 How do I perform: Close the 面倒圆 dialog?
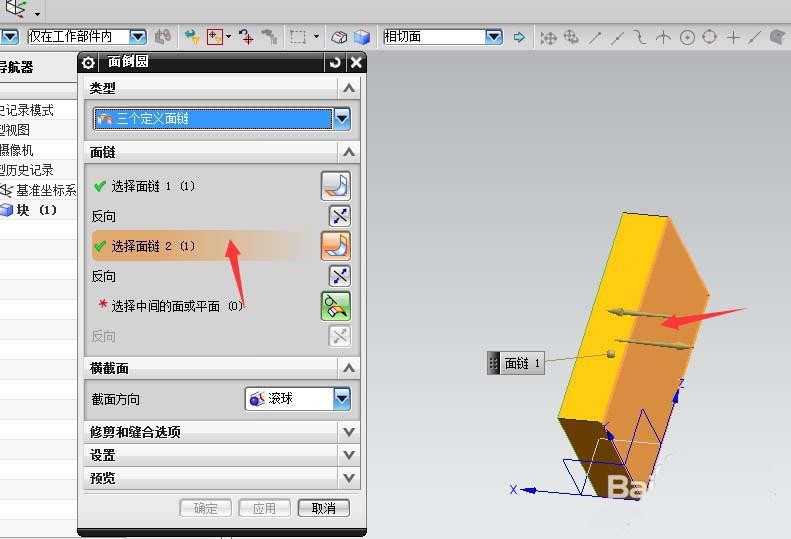coord(356,63)
